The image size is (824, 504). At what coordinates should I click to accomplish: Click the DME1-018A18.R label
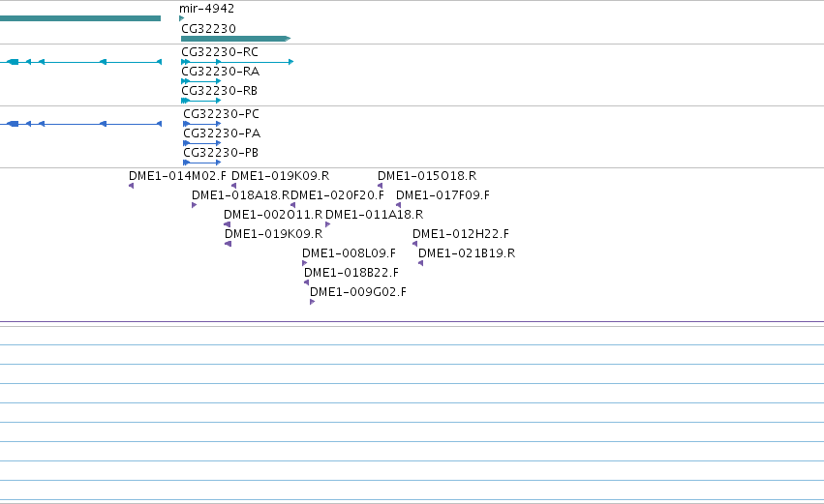click(x=241, y=195)
